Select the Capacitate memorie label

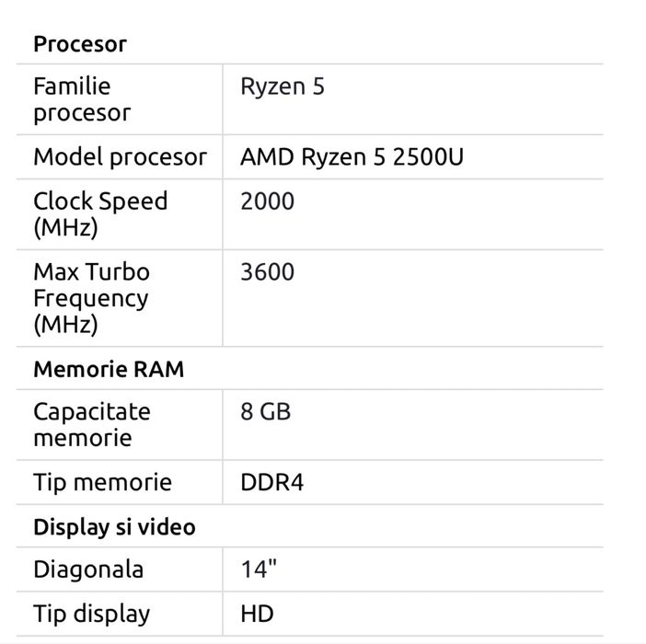pos(91,424)
